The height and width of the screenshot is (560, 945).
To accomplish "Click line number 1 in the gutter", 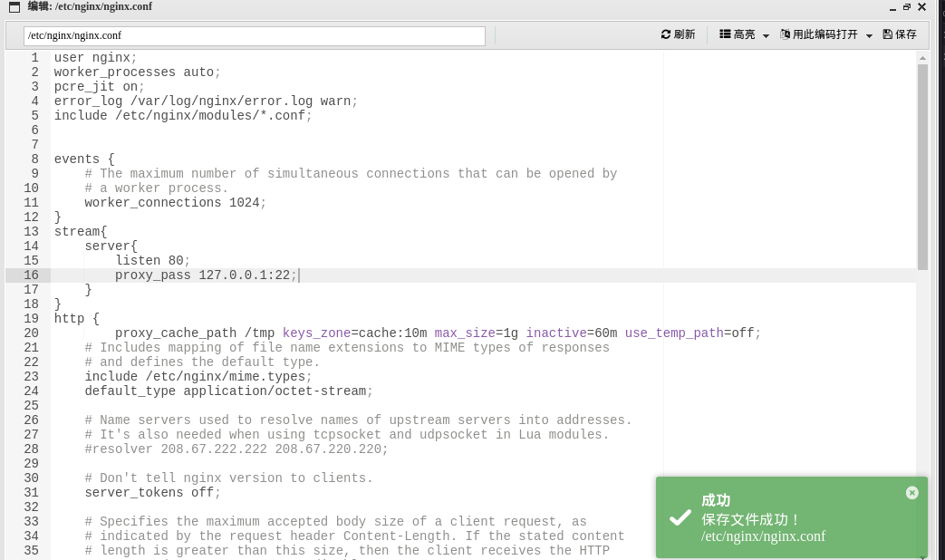I will [35, 58].
